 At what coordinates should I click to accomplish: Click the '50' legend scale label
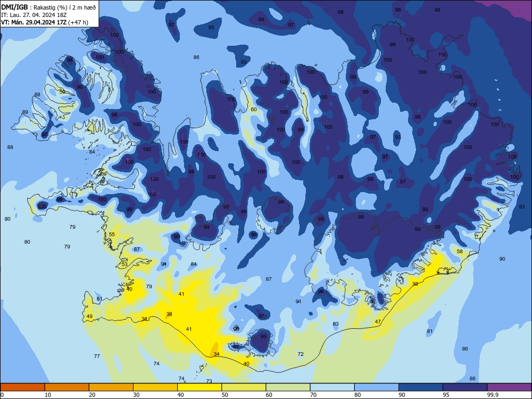(225, 395)
